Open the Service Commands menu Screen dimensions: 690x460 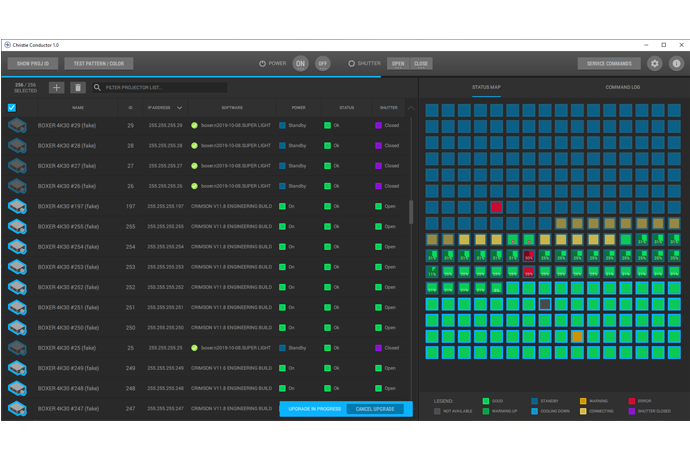pyautogui.click(x=609, y=63)
